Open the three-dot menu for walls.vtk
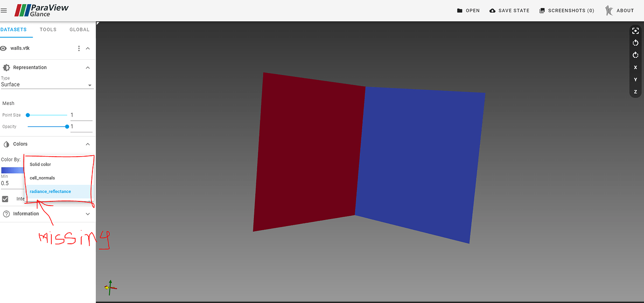This screenshot has height=303, width=644. coord(79,48)
